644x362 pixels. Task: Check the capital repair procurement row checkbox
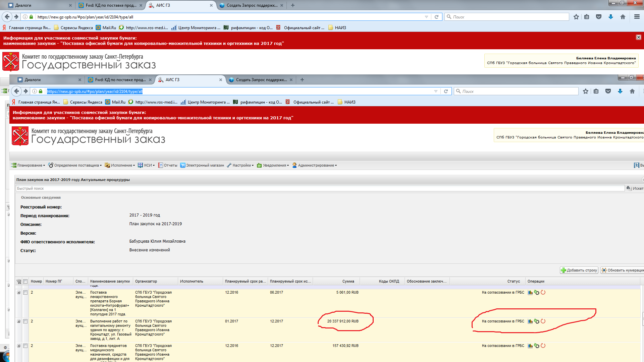coord(25,321)
